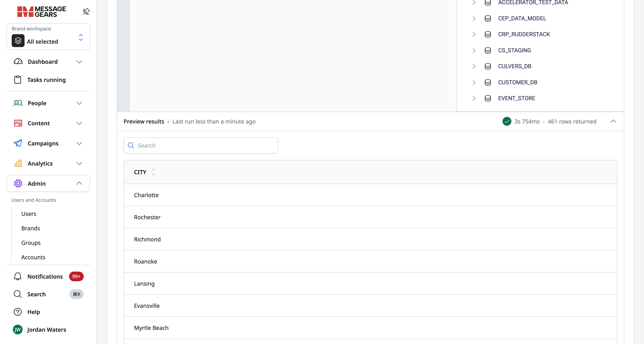Viewport: 644px width, 344px height.
Task: Open Tasks running page
Action: click(46, 80)
